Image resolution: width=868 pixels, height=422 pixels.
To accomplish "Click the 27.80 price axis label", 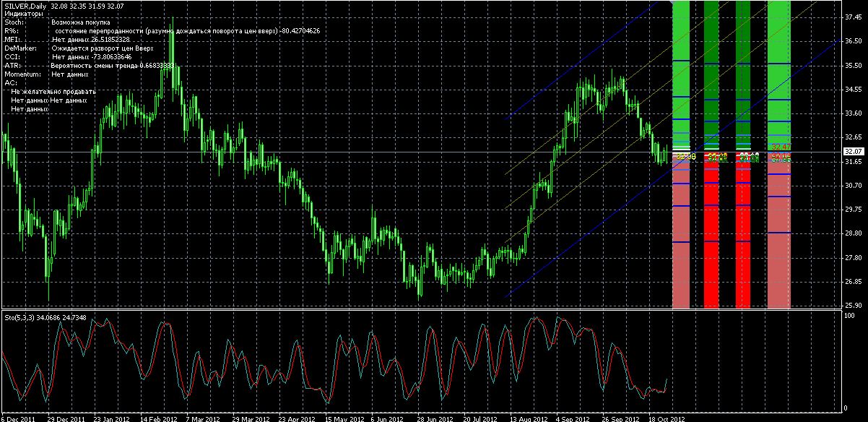I will click(x=852, y=258).
